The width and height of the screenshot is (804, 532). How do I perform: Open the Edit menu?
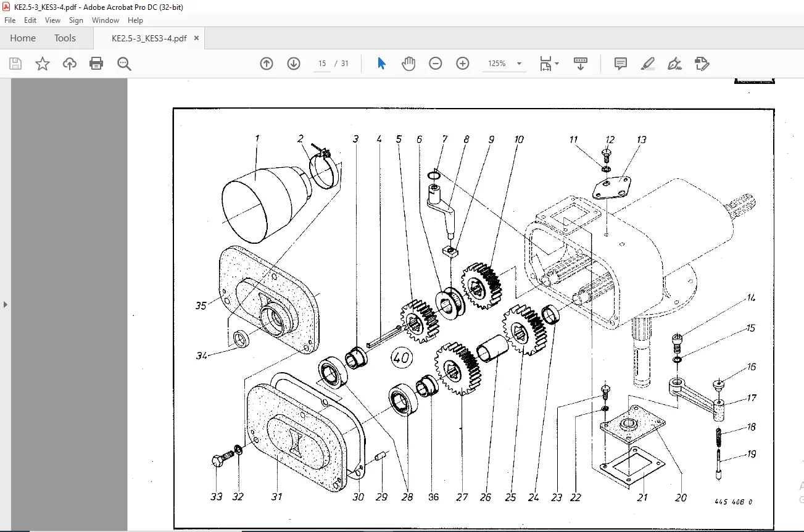[x=30, y=20]
